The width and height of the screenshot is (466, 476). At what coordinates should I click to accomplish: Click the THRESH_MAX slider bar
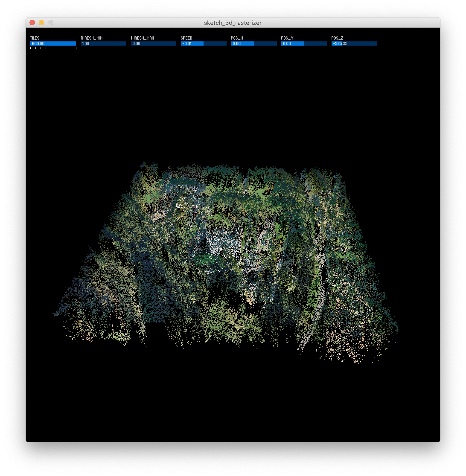tap(154, 44)
